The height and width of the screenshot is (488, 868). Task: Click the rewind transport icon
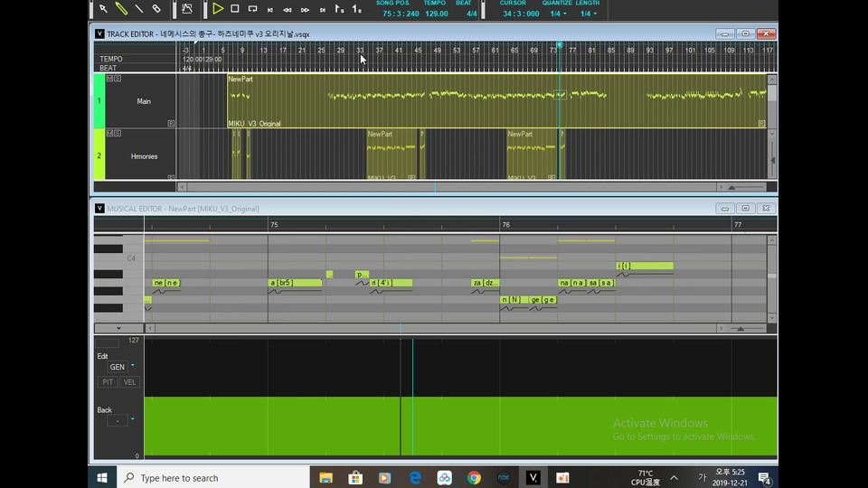point(288,10)
